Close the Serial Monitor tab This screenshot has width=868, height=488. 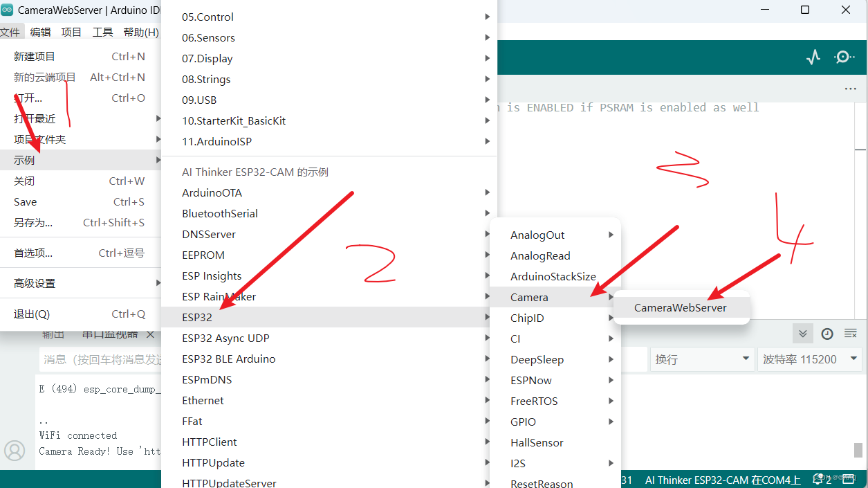pyautogui.click(x=151, y=334)
